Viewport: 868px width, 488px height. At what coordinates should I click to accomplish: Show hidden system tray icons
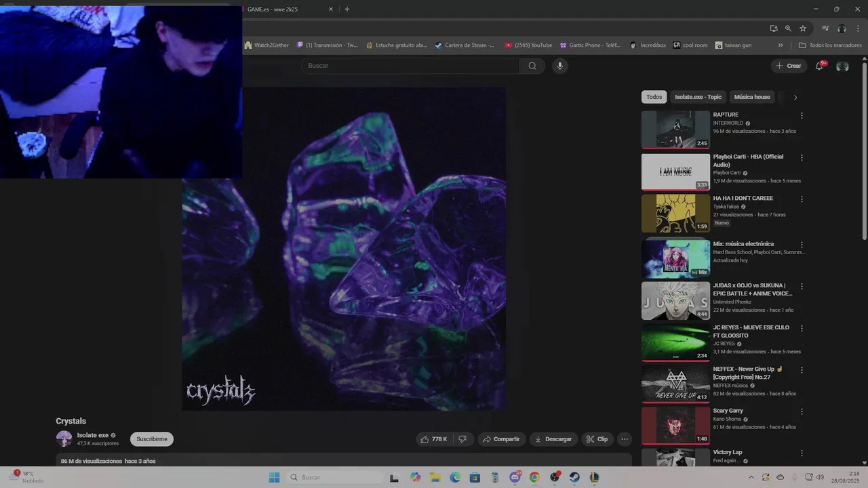(x=751, y=477)
